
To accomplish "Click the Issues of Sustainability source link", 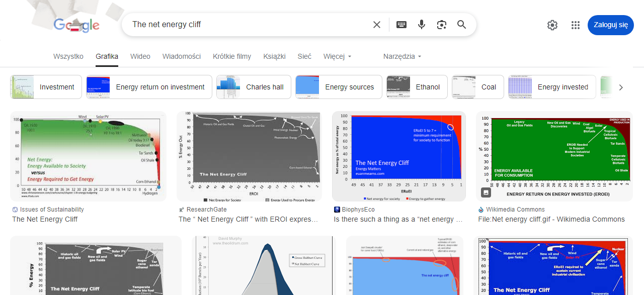I will 52,210.
